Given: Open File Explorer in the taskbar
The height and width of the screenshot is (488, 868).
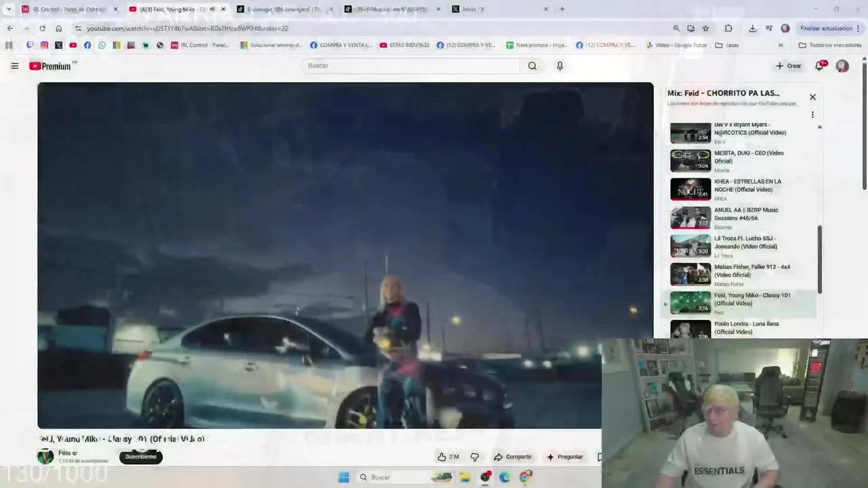Looking at the screenshot, I should [x=465, y=477].
